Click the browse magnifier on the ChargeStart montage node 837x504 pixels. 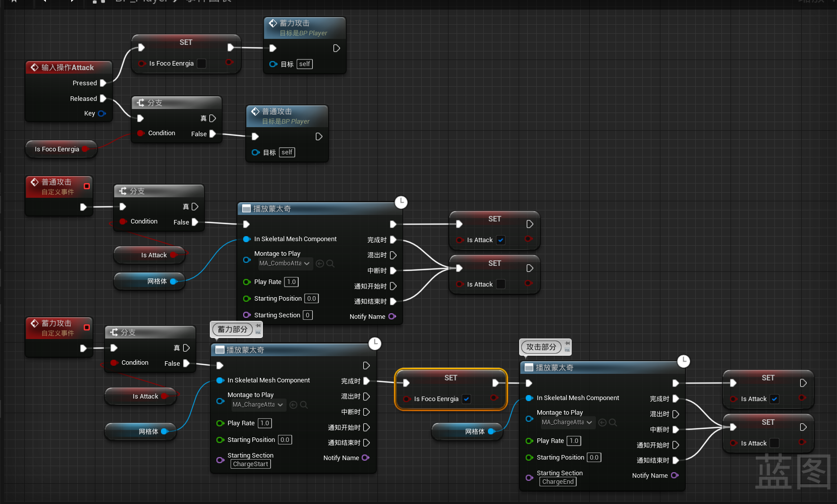(x=304, y=405)
